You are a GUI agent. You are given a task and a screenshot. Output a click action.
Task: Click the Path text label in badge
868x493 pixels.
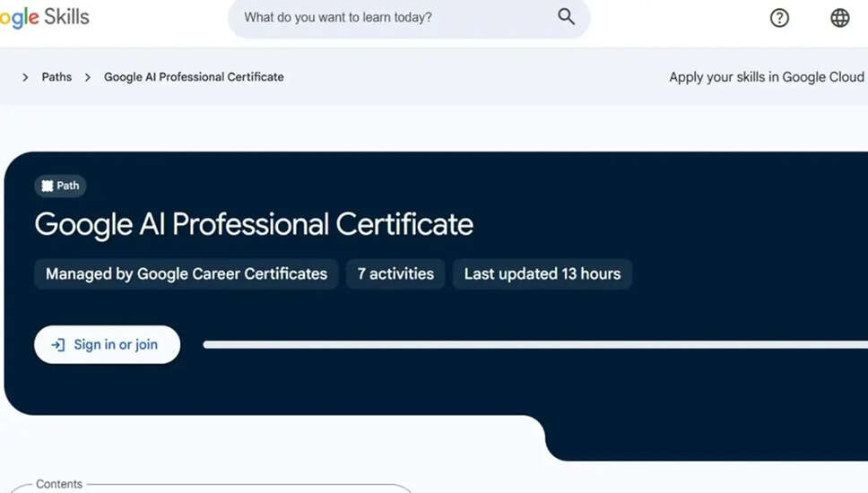[x=68, y=186]
